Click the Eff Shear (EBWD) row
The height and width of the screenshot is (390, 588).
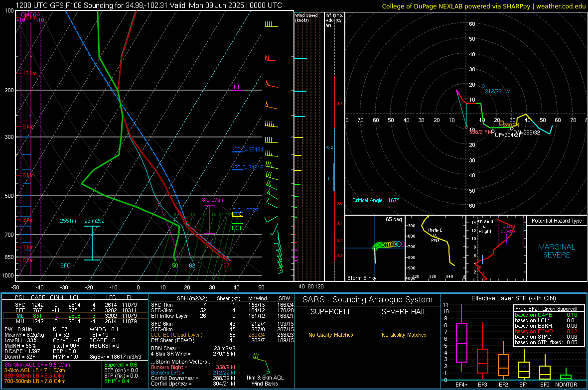[x=222, y=341]
